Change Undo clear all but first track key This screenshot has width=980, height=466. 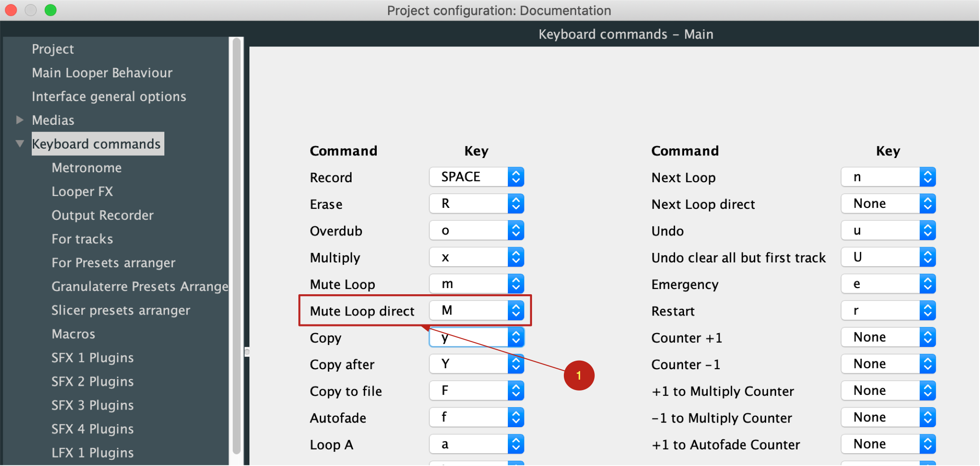point(888,257)
